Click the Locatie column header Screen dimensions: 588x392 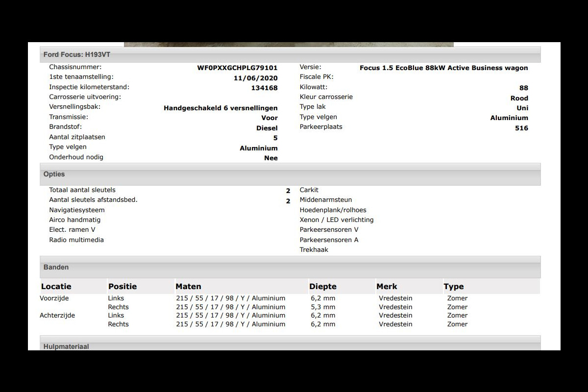pos(56,287)
